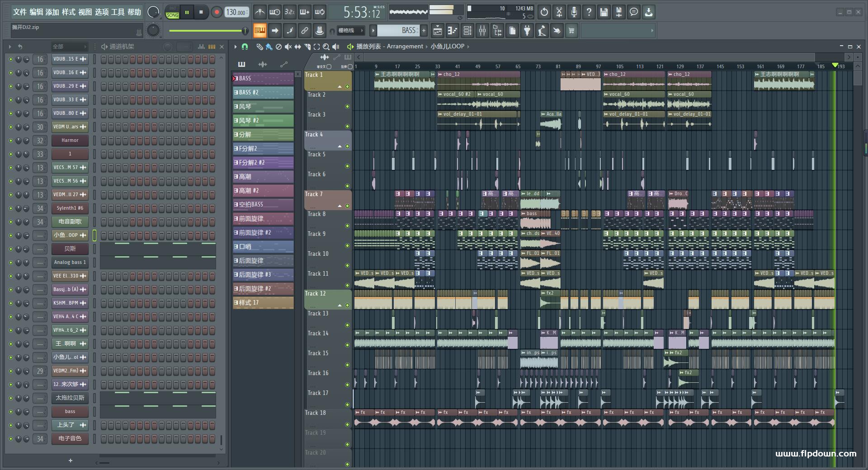Open the channel rack view icon
The width and height of the screenshot is (868, 470).
(x=467, y=31)
